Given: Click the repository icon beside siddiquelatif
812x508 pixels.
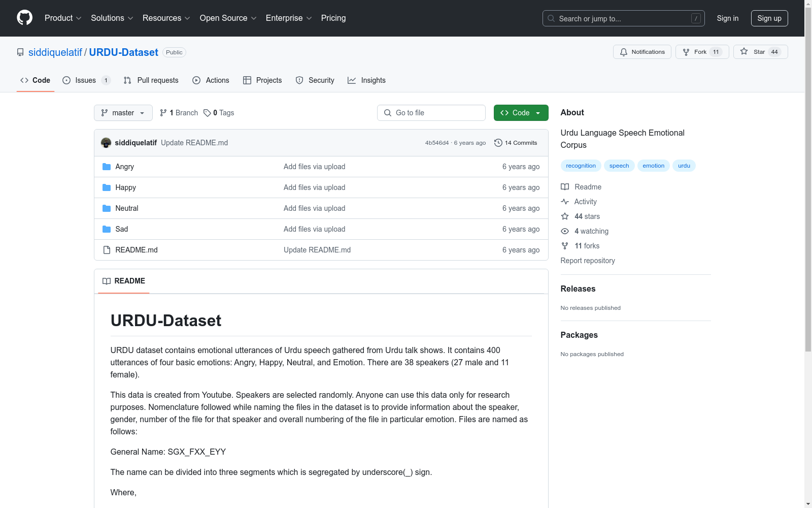Looking at the screenshot, I should click(20, 52).
